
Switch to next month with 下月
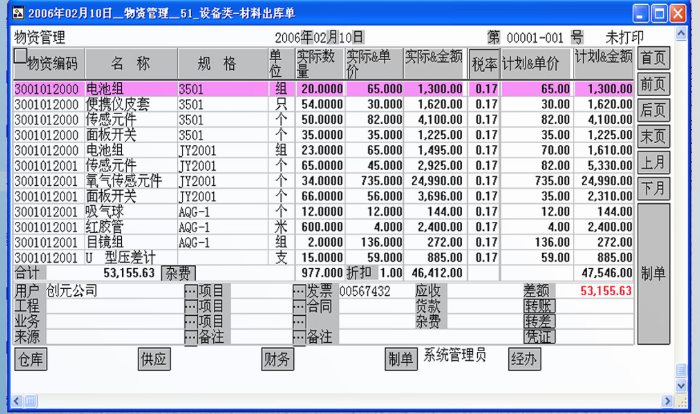pyautogui.click(x=653, y=188)
